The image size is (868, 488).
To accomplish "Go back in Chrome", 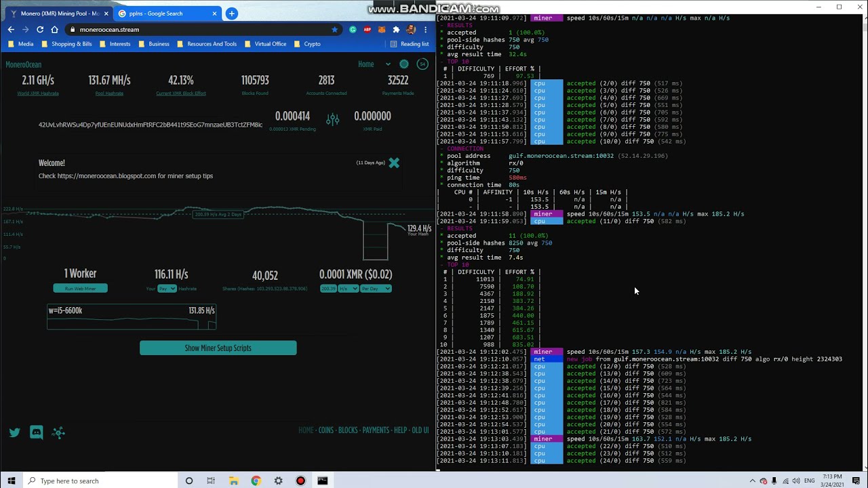I will 11,30.
